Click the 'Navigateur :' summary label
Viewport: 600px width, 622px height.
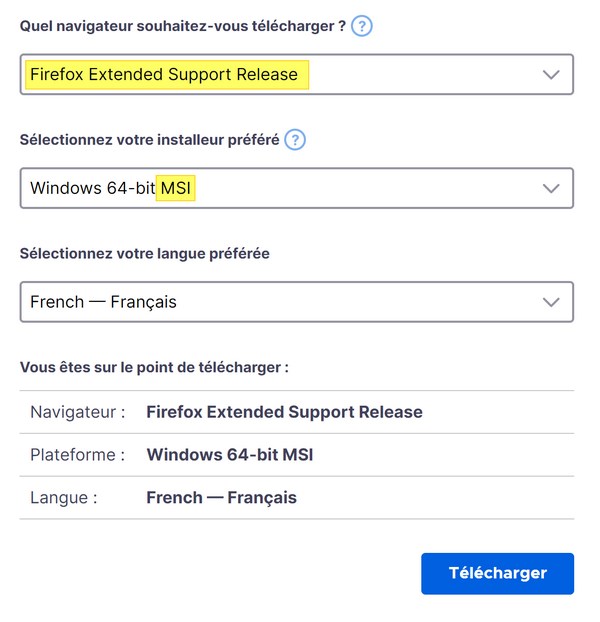click(x=78, y=412)
